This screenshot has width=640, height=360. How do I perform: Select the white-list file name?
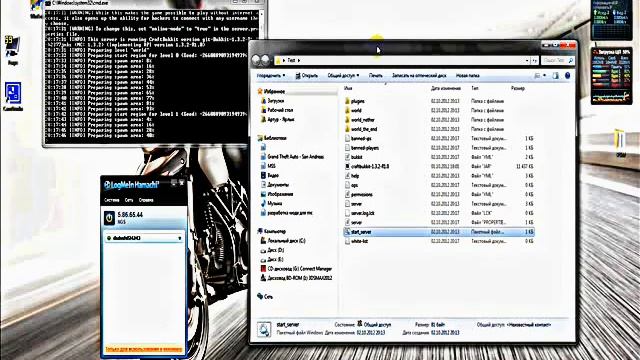tap(359, 241)
